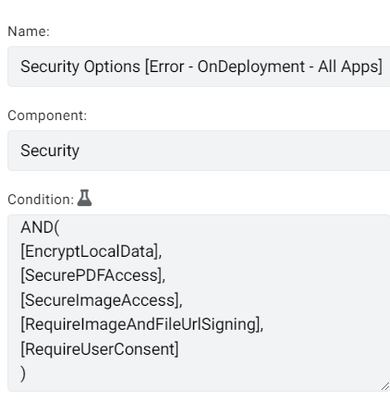
Task: Click the AND( line in the condition
Action: 40,228
